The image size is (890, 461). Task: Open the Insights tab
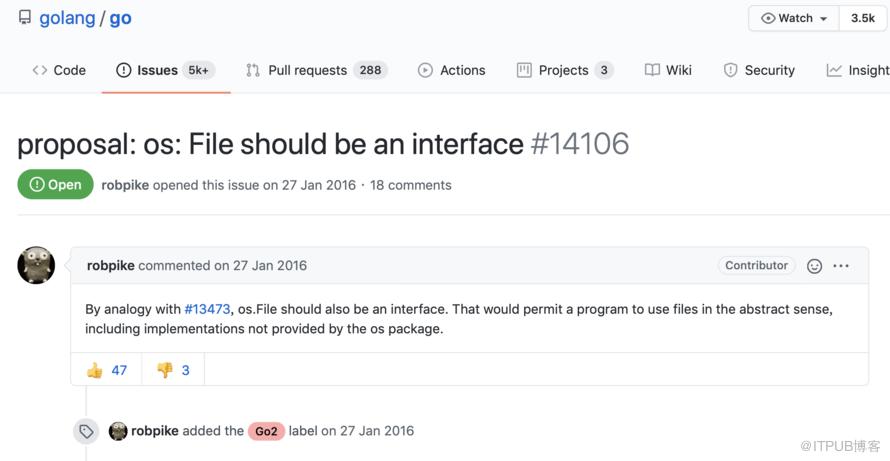858,70
